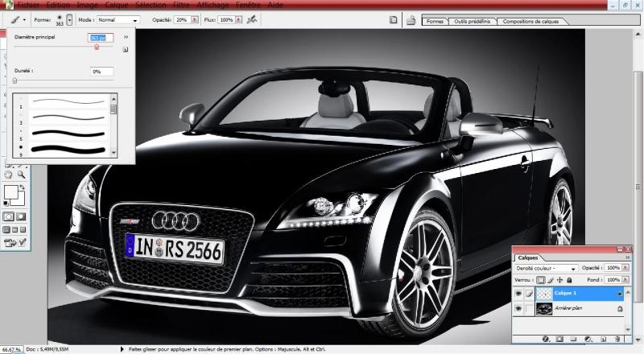Open the Affichage menu
644x354 pixels.
click(x=213, y=5)
